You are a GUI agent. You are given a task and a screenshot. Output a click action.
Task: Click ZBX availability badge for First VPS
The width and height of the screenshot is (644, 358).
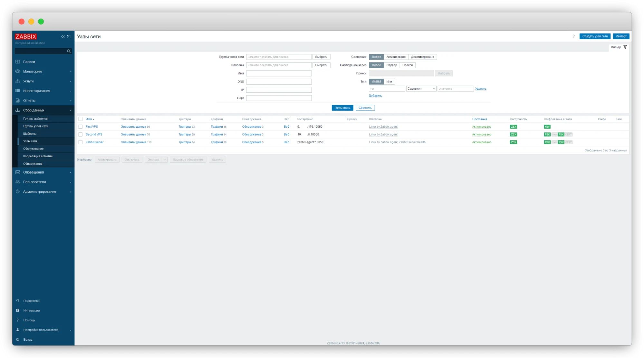click(x=513, y=127)
